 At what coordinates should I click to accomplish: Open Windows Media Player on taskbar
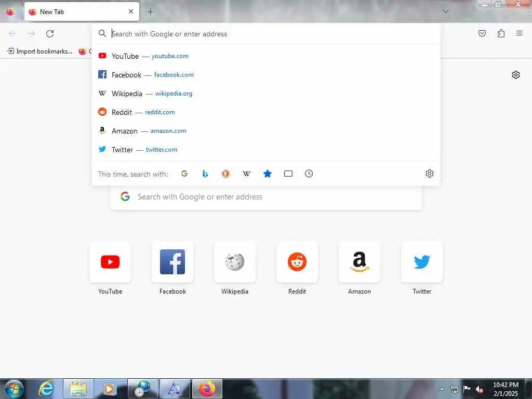click(x=109, y=389)
